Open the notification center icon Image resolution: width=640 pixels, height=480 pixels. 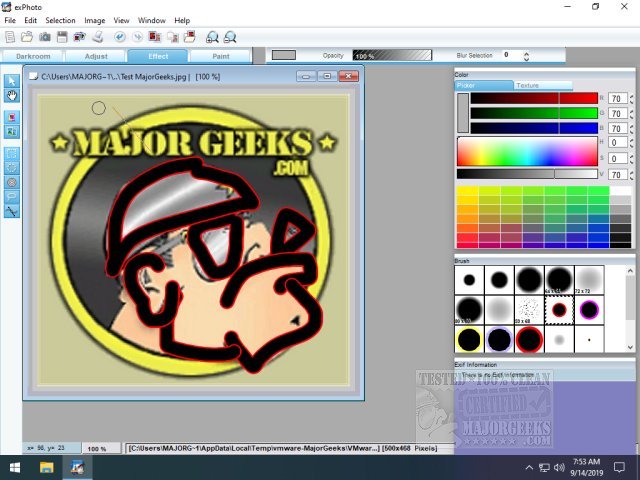click(x=619, y=467)
